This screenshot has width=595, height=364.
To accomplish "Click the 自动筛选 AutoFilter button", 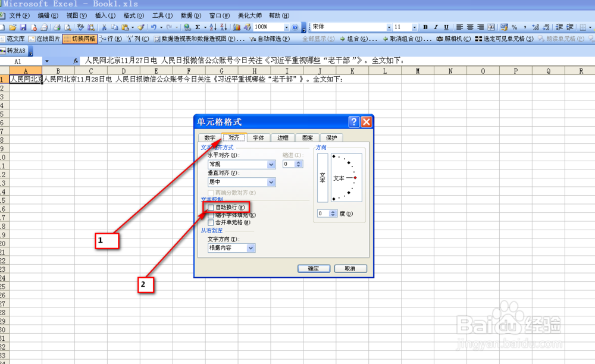I will click(x=270, y=39).
